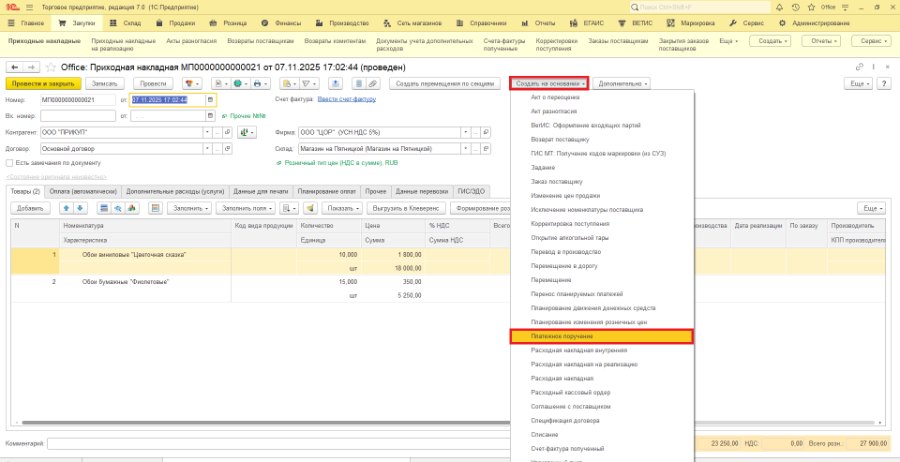Image resolution: width=900 pixels, height=462 pixels.
Task: Open the document list icon beside the paperclip
Action: [359, 84]
